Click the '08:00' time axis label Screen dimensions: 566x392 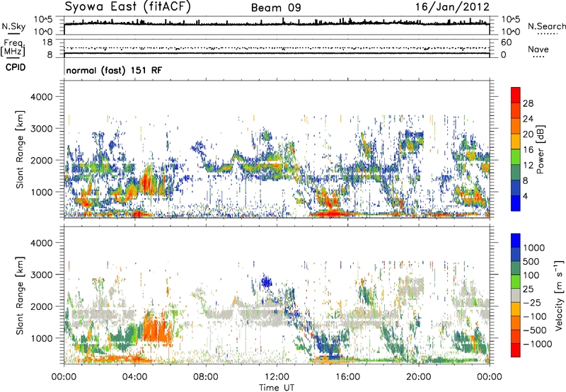click(x=206, y=377)
